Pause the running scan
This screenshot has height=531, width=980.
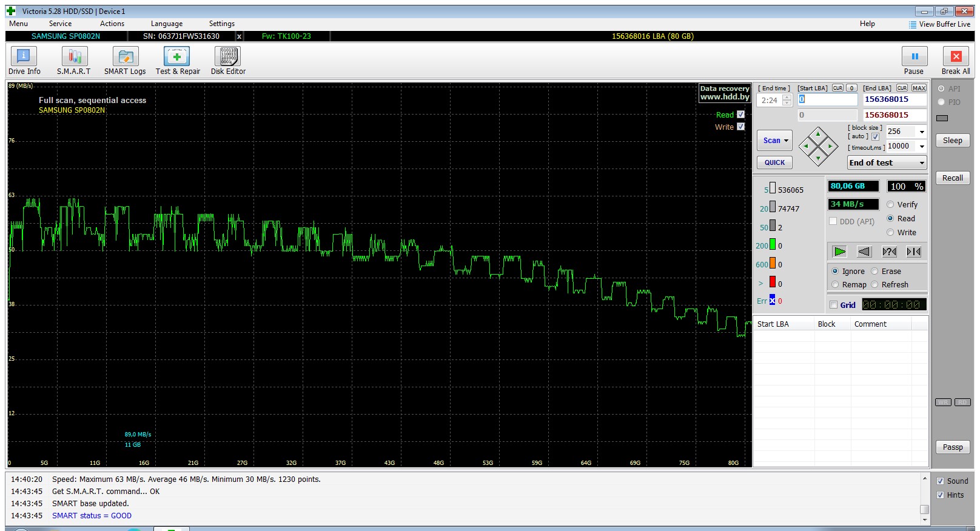tap(914, 61)
